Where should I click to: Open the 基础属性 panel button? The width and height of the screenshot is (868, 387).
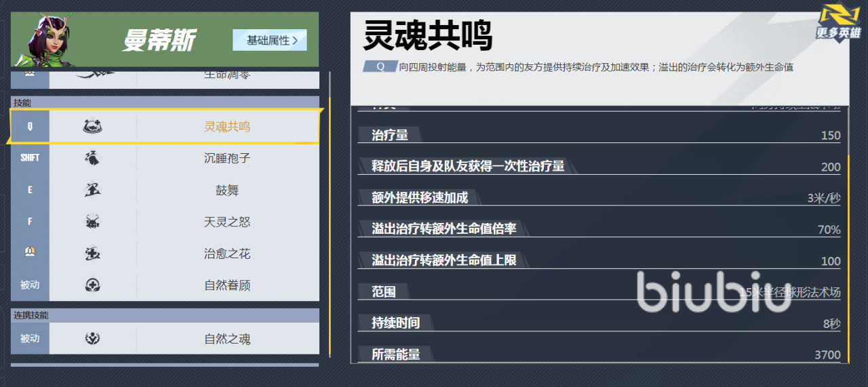coord(269,40)
